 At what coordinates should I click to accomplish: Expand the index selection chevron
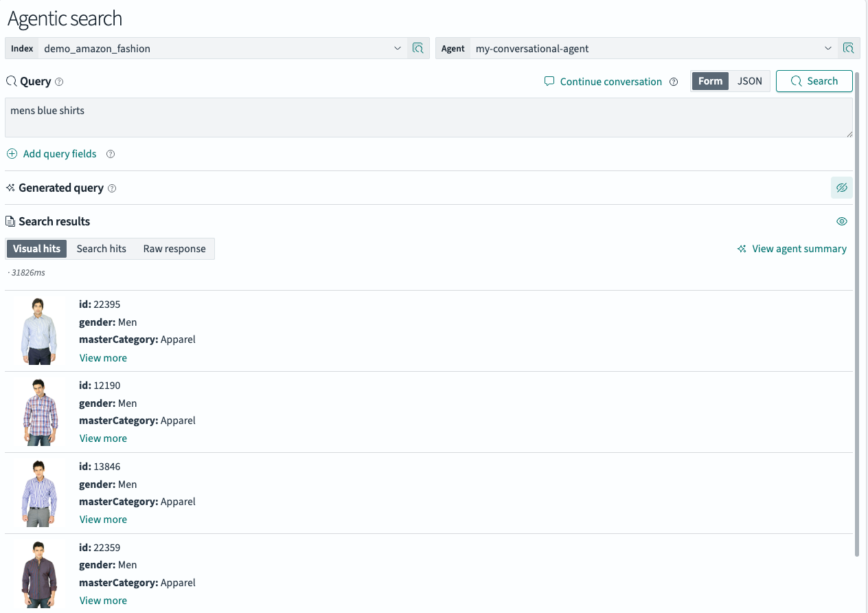click(x=397, y=48)
